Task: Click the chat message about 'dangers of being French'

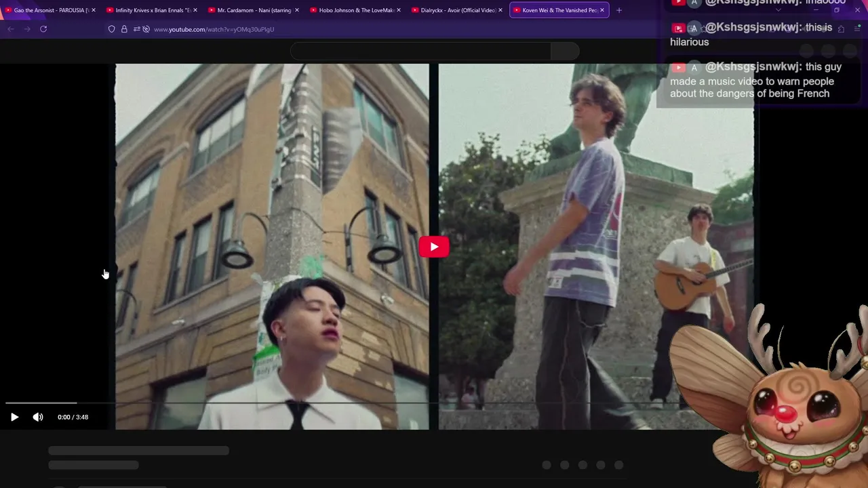Action: (756, 80)
